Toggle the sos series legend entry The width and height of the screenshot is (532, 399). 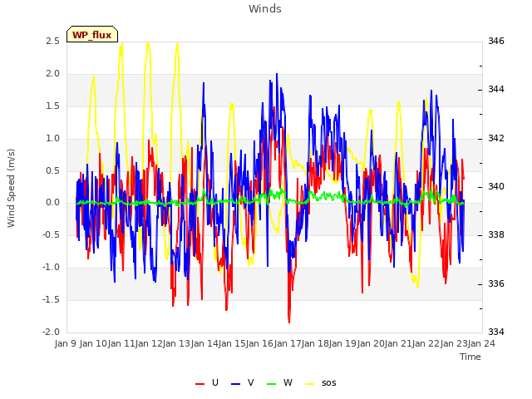[x=321, y=382]
